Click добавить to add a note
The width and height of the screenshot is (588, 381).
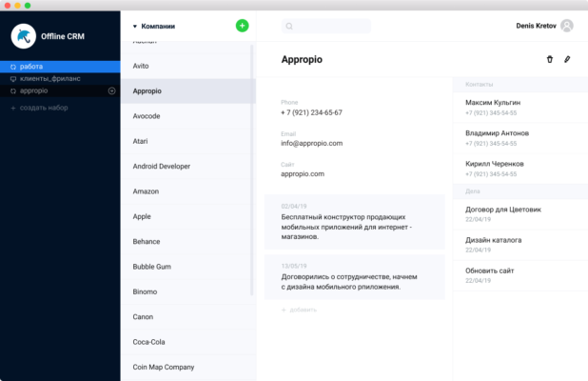(x=304, y=310)
